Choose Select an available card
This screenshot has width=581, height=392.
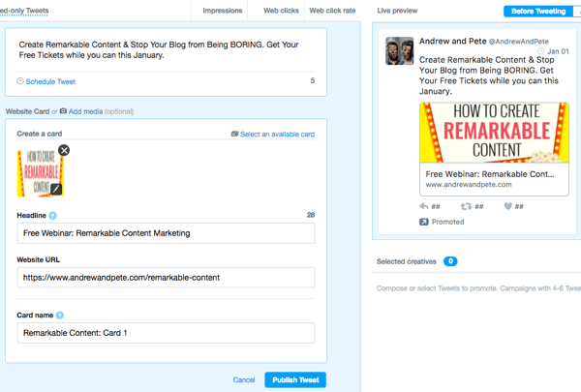(277, 135)
